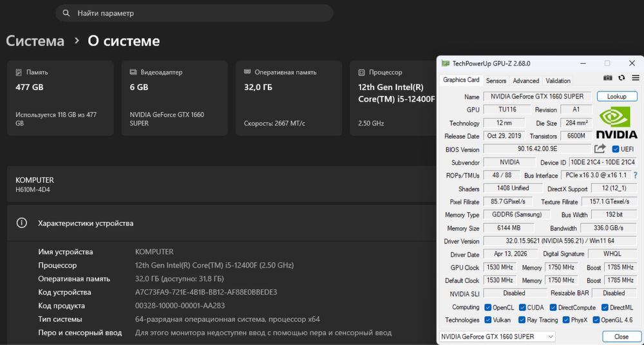
Task: Click the Lookup button
Action: (x=617, y=97)
